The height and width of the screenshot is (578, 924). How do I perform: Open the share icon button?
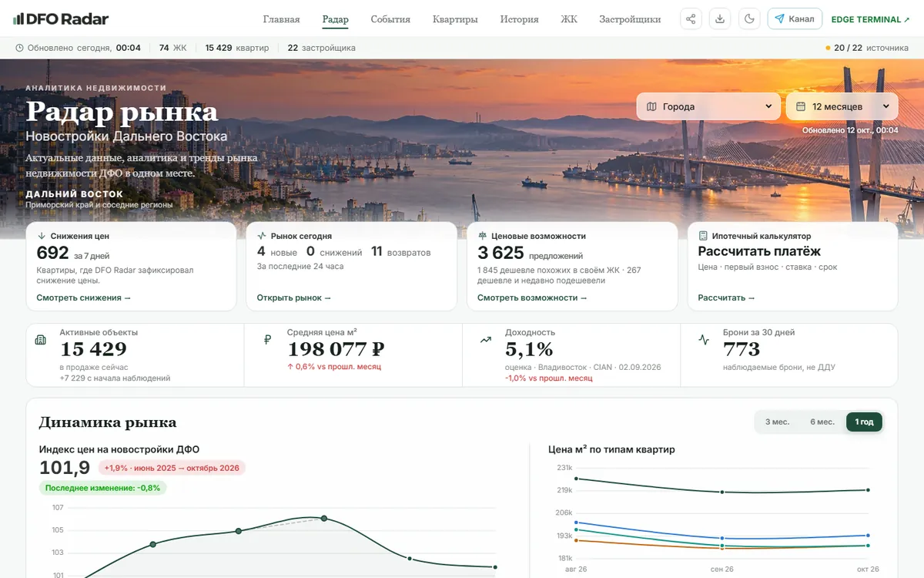click(691, 19)
